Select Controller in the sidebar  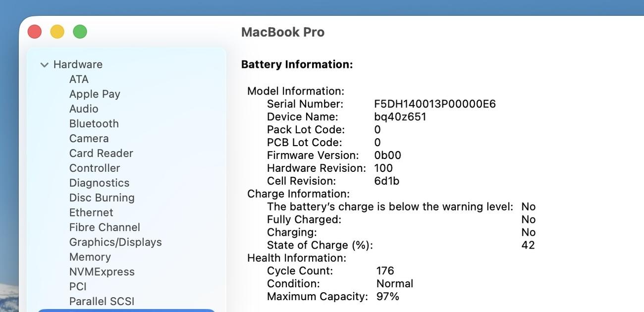click(95, 168)
